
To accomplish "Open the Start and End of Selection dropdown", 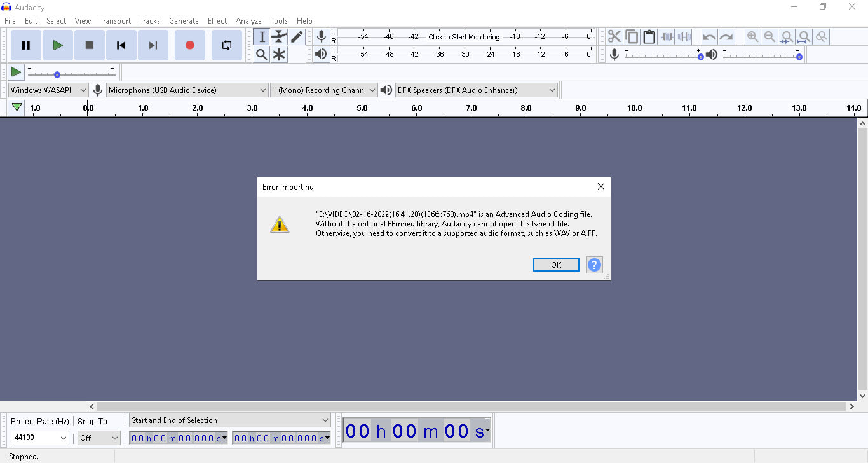I will (x=230, y=420).
